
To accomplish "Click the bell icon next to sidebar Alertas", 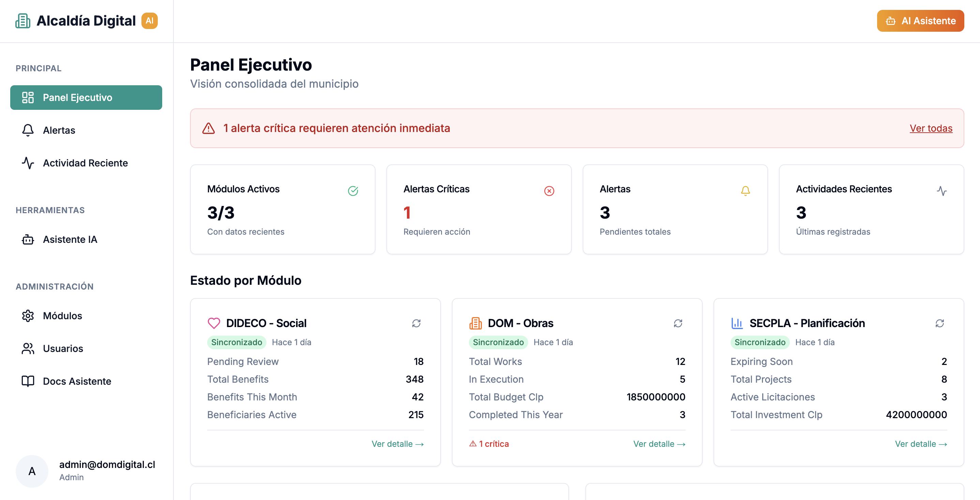I will pyautogui.click(x=28, y=130).
